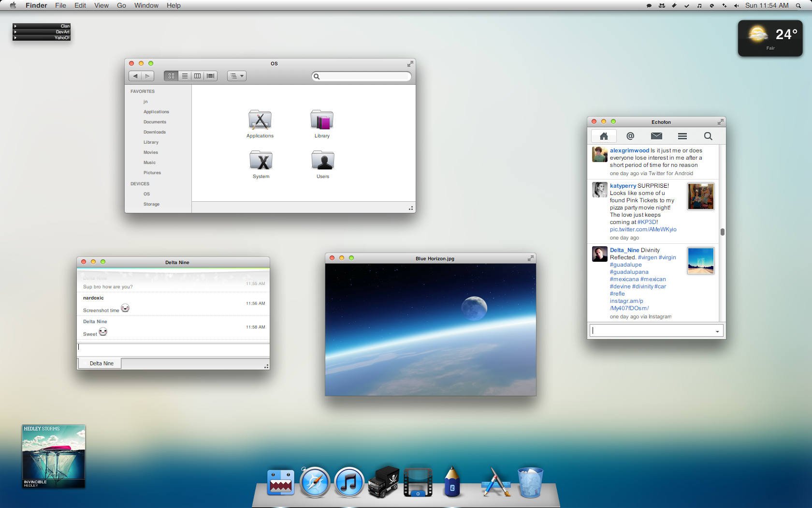812x508 pixels.
Task: Open the Echofon lists icon
Action: pos(682,136)
